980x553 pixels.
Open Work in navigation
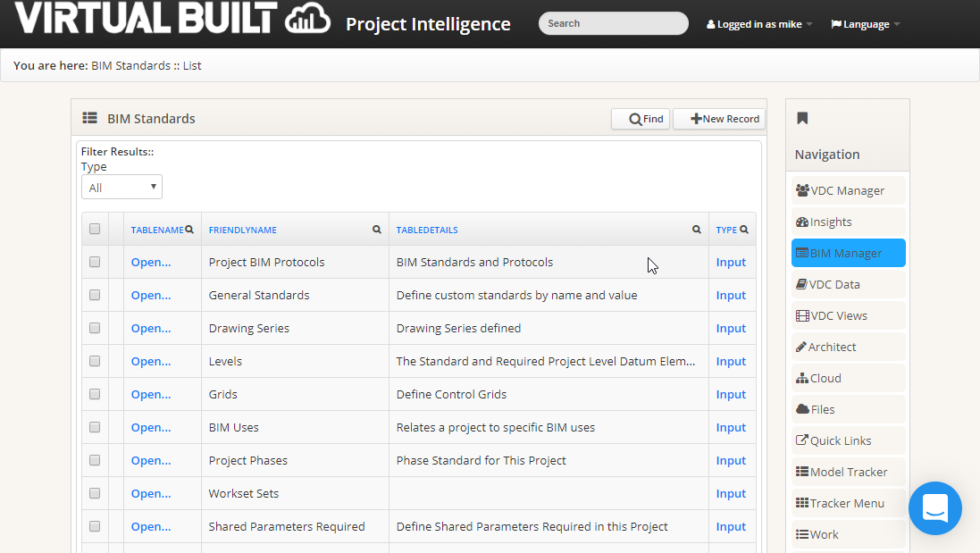coord(848,534)
